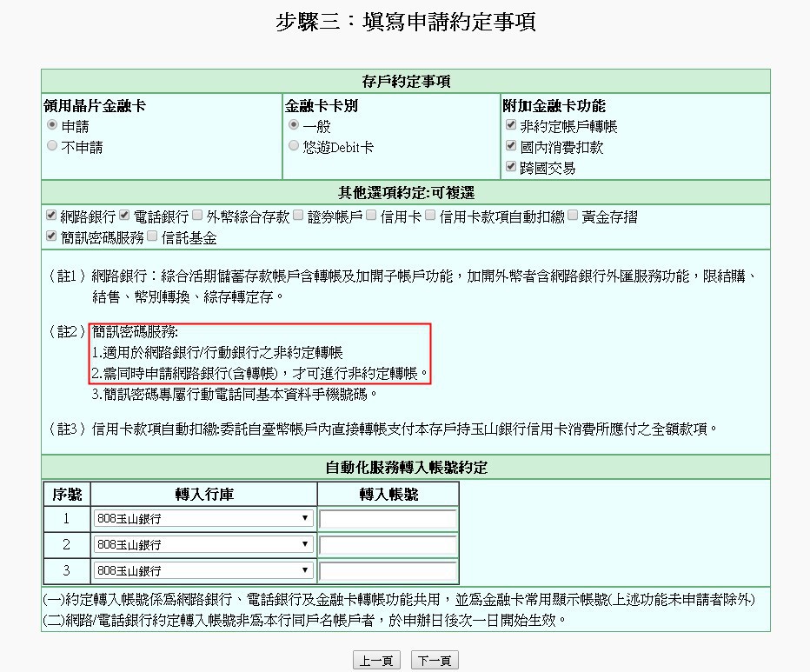This screenshot has width=810, height=672.
Task: Choose 悠遊Debit卡 radio option
Action: click(294, 146)
